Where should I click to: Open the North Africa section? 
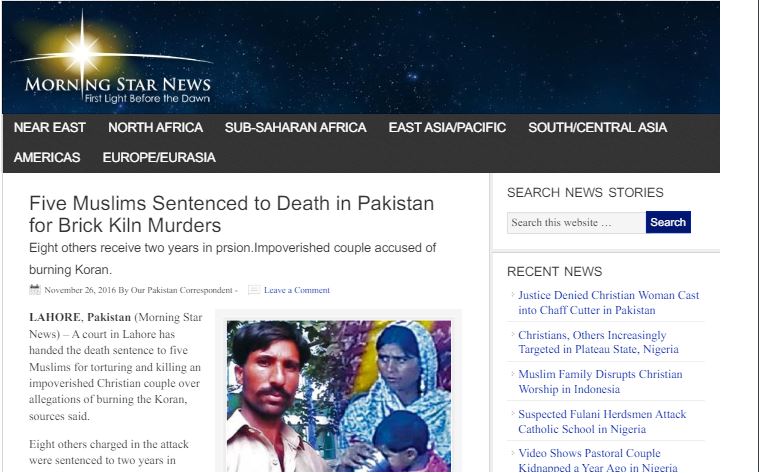pos(155,127)
